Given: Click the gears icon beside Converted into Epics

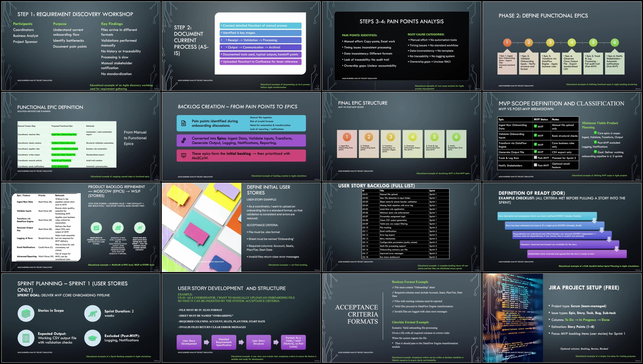Looking at the screenshot, I should (x=183, y=141).
